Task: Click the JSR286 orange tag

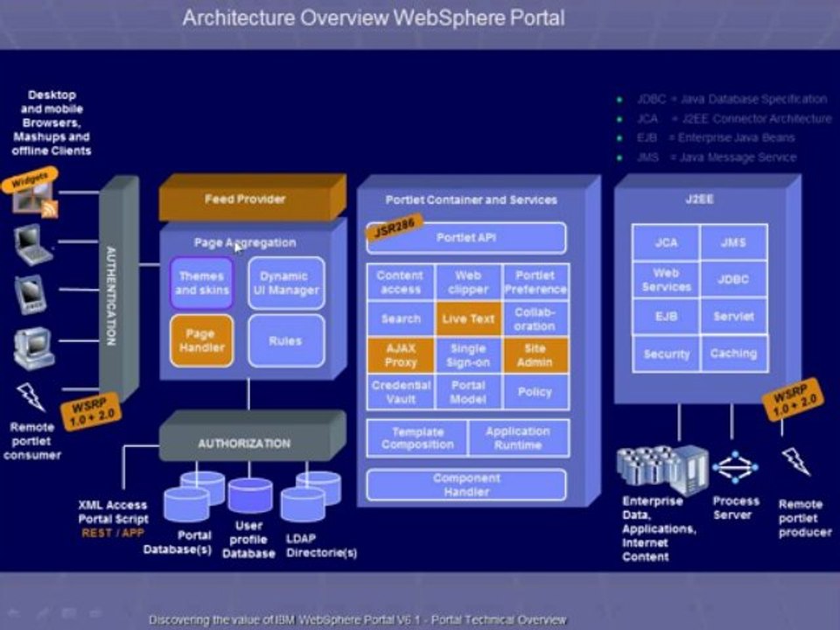Action: 395,227
